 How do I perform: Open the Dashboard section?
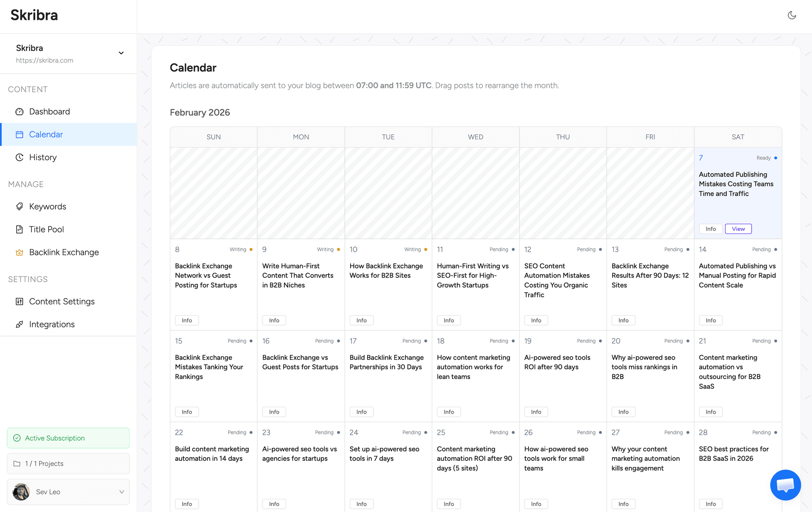coord(49,111)
